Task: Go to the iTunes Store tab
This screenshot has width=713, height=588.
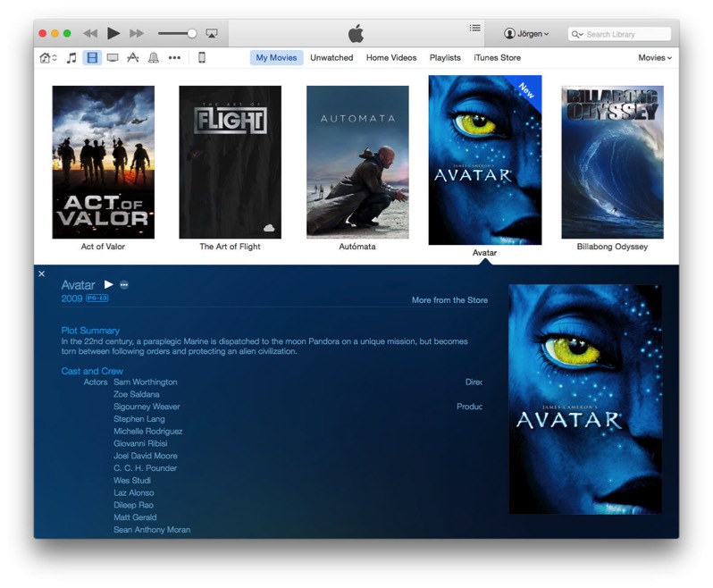Action: pyautogui.click(x=497, y=58)
